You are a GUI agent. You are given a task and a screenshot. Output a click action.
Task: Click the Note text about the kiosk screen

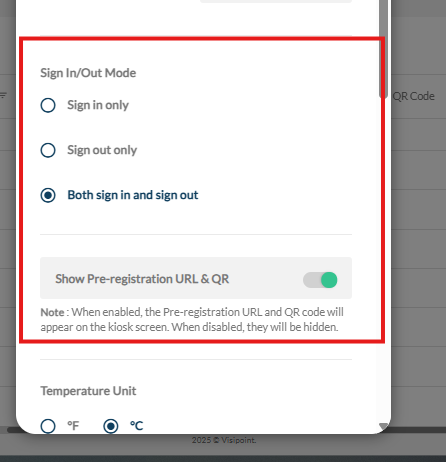[192, 320]
